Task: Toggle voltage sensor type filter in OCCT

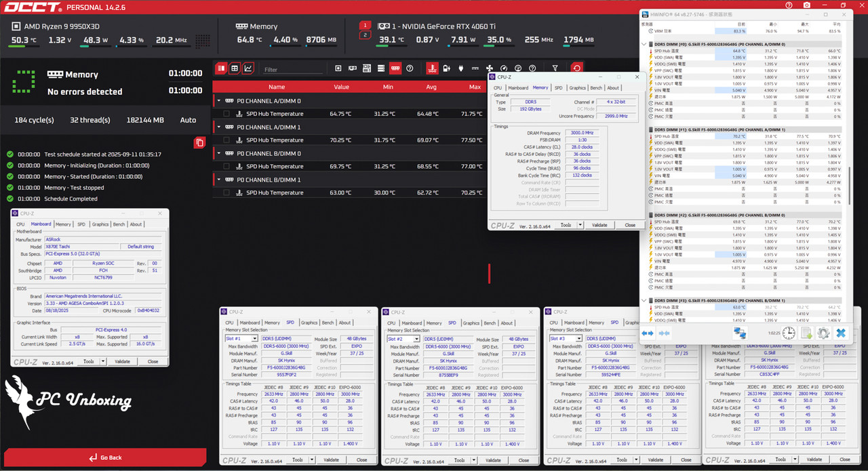Action: click(446, 68)
